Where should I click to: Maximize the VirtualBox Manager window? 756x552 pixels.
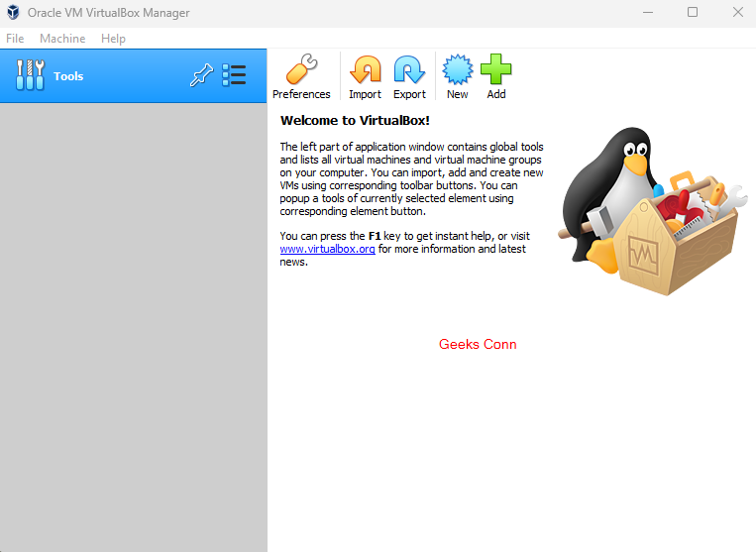[693, 12]
